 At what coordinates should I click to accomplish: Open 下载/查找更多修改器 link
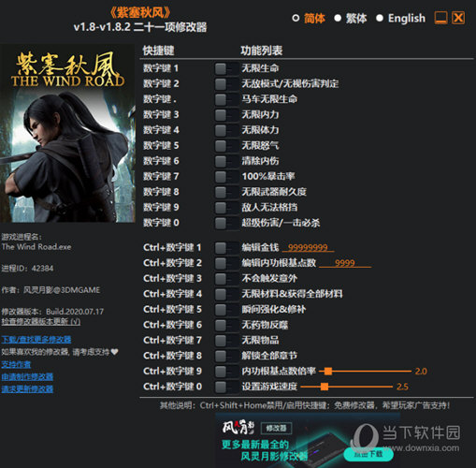[x=36, y=340]
